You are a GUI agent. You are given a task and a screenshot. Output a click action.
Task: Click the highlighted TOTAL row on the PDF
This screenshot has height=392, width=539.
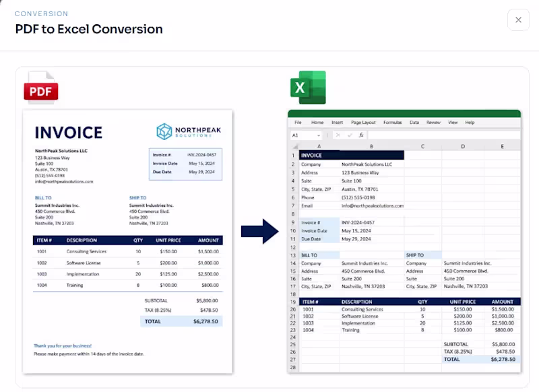(181, 321)
